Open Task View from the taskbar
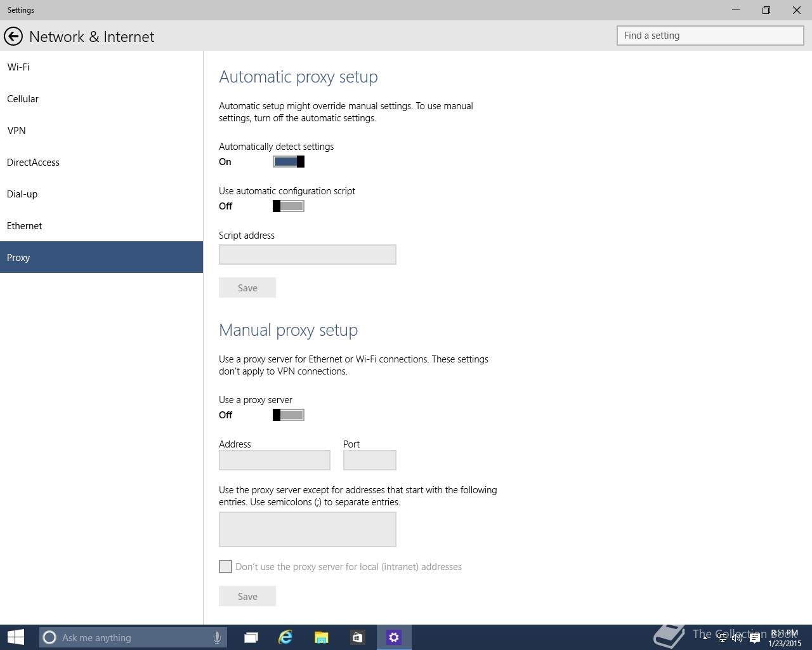The image size is (812, 650). 251,637
